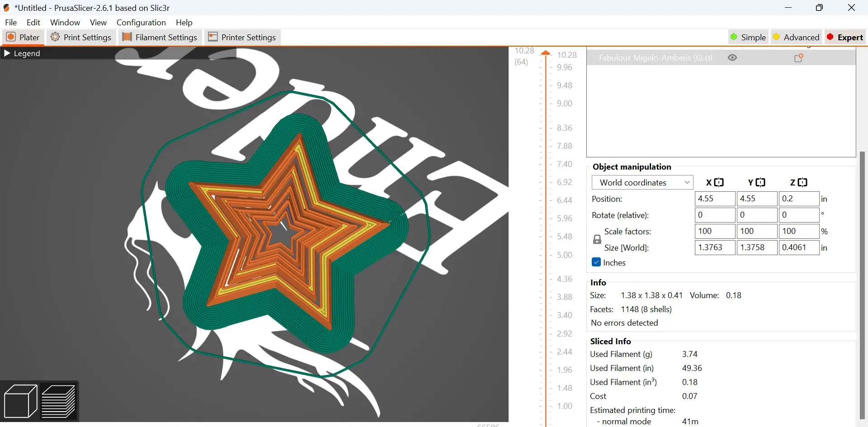Click the Position X input field

[715, 199]
